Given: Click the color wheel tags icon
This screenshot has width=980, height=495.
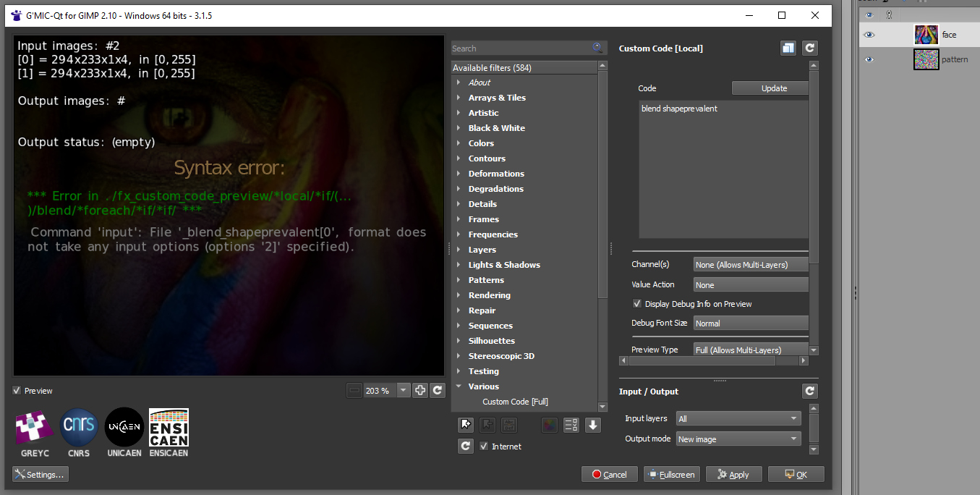Looking at the screenshot, I should 550,425.
